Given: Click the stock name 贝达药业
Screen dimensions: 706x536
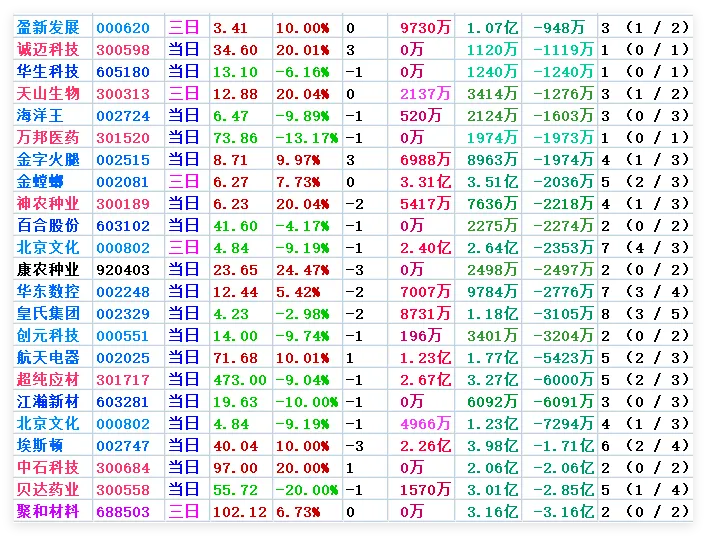Looking at the screenshot, I should 48,490.
